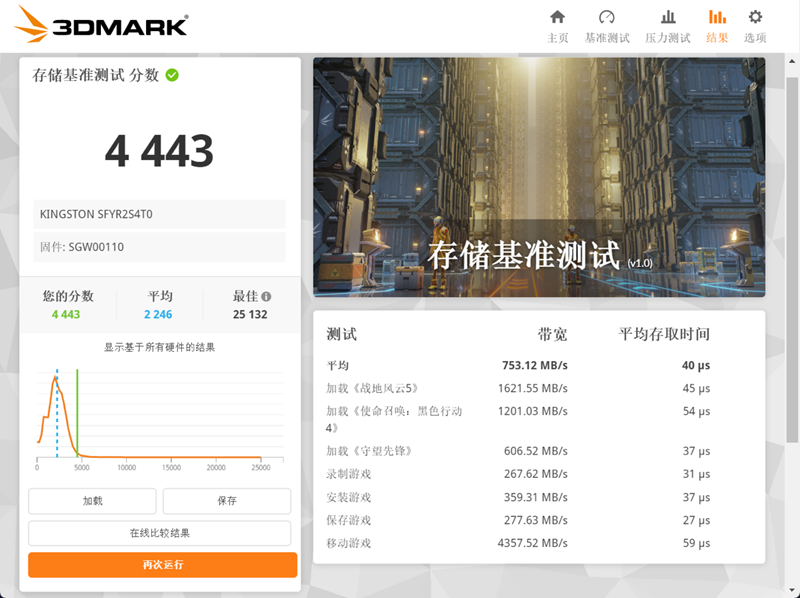
Task: Click the 保存 button
Action: (x=227, y=501)
